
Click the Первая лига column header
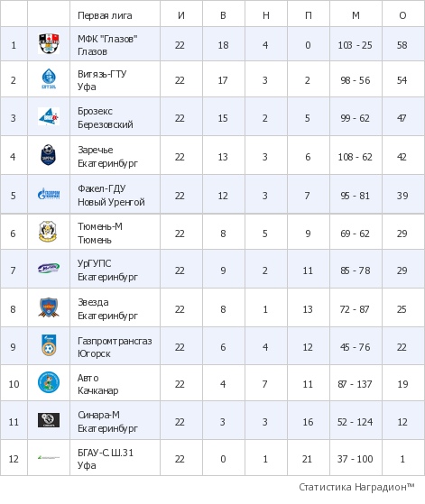tap(105, 15)
